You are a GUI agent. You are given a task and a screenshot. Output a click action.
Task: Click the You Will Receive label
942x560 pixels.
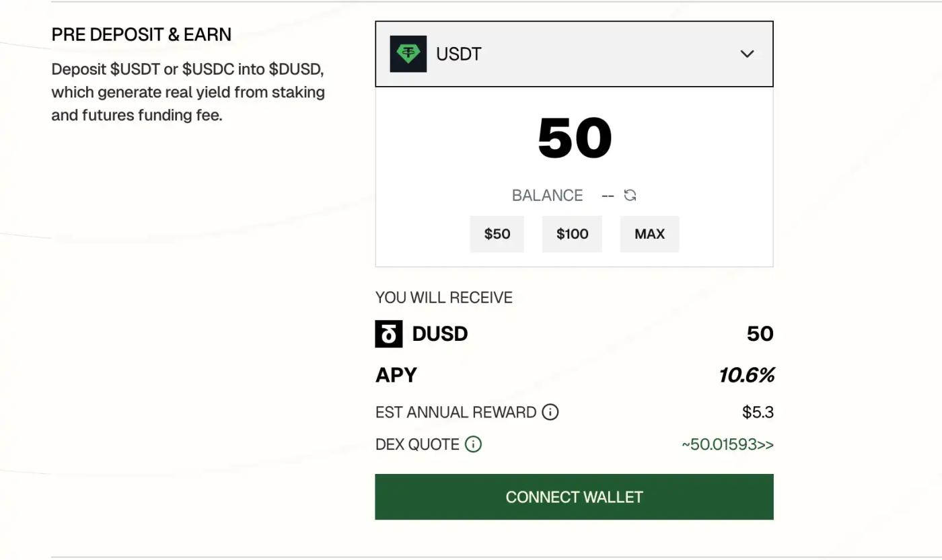click(444, 298)
